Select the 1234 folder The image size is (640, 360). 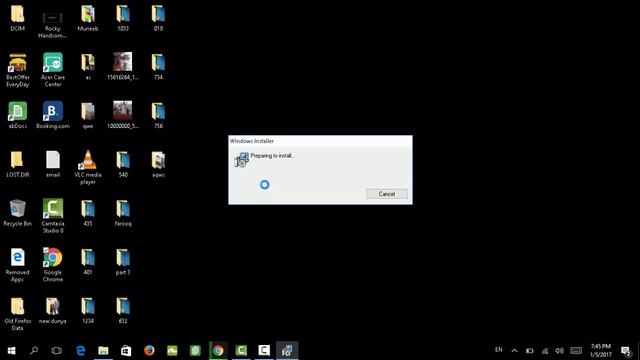pyautogui.click(x=88, y=311)
